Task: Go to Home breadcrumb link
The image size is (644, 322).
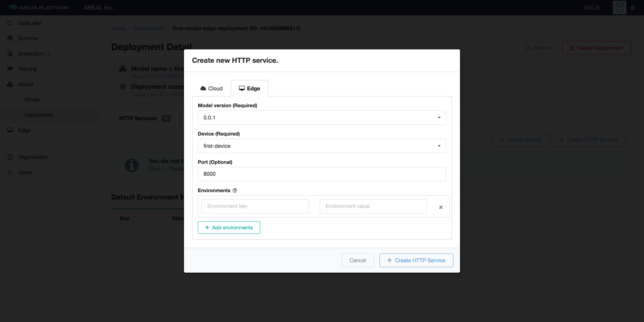Action: (x=118, y=28)
